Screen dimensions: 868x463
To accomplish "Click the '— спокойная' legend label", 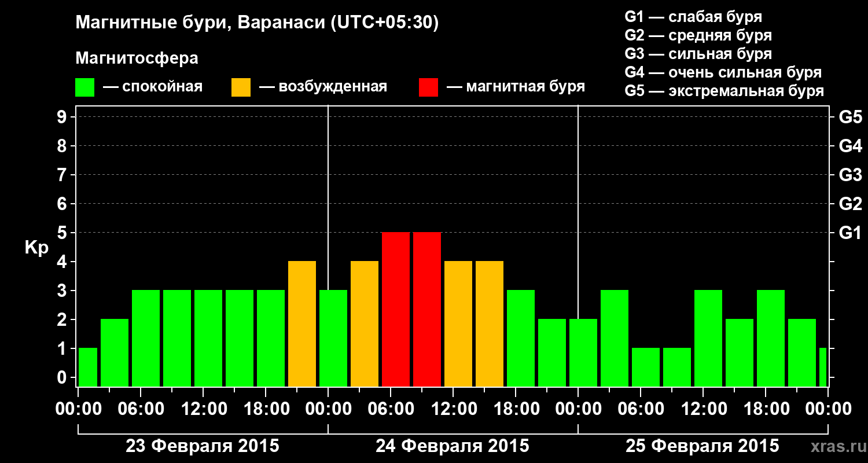I will pos(153,87).
